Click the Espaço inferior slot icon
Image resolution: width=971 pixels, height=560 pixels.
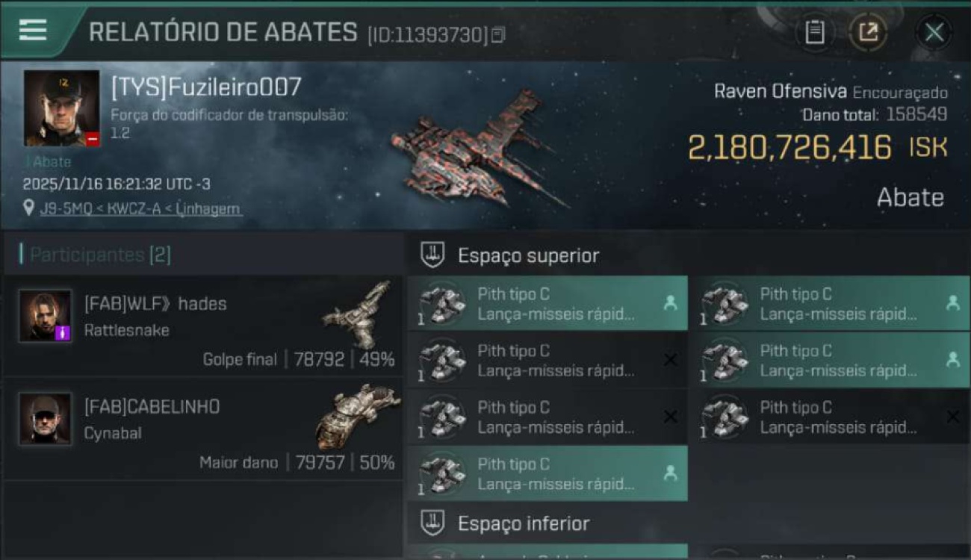(432, 523)
